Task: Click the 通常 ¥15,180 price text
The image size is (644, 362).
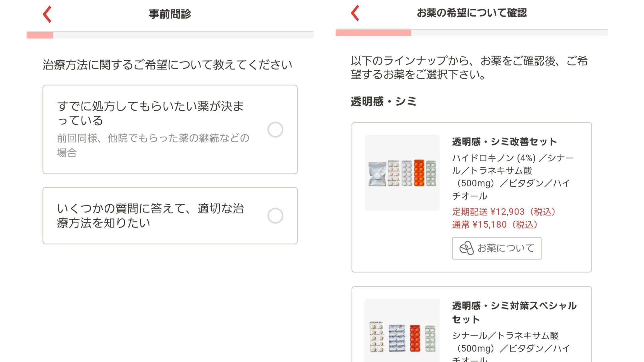Action: click(x=495, y=225)
